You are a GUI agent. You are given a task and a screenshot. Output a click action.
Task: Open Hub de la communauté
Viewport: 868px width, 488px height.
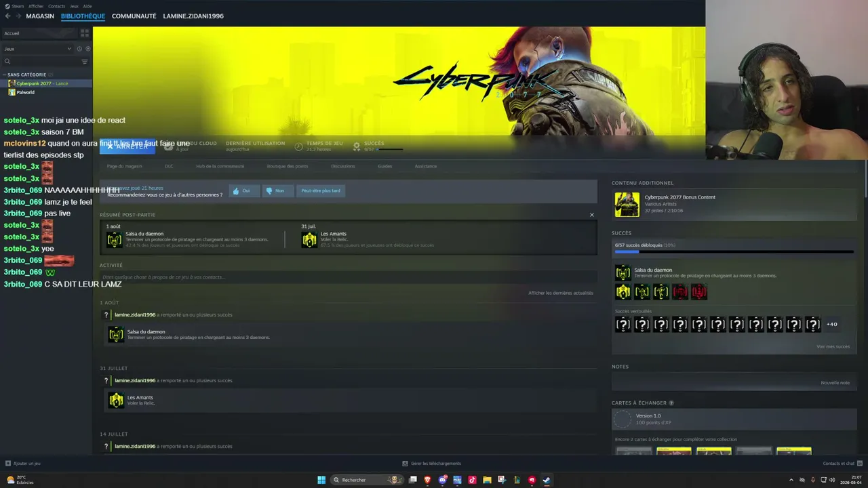pyautogui.click(x=220, y=166)
